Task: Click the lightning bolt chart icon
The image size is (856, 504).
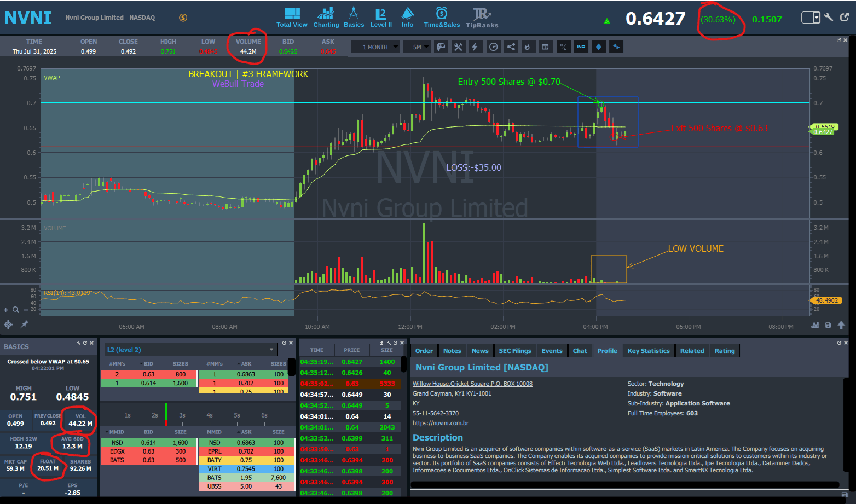Action: coord(475,47)
